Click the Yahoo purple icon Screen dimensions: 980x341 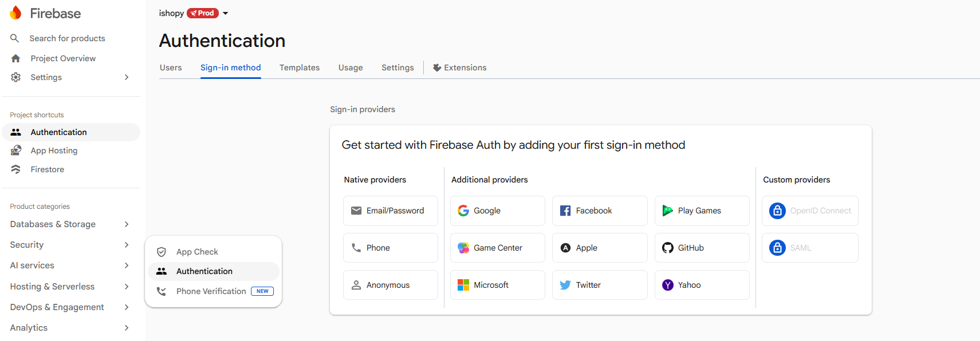click(668, 285)
